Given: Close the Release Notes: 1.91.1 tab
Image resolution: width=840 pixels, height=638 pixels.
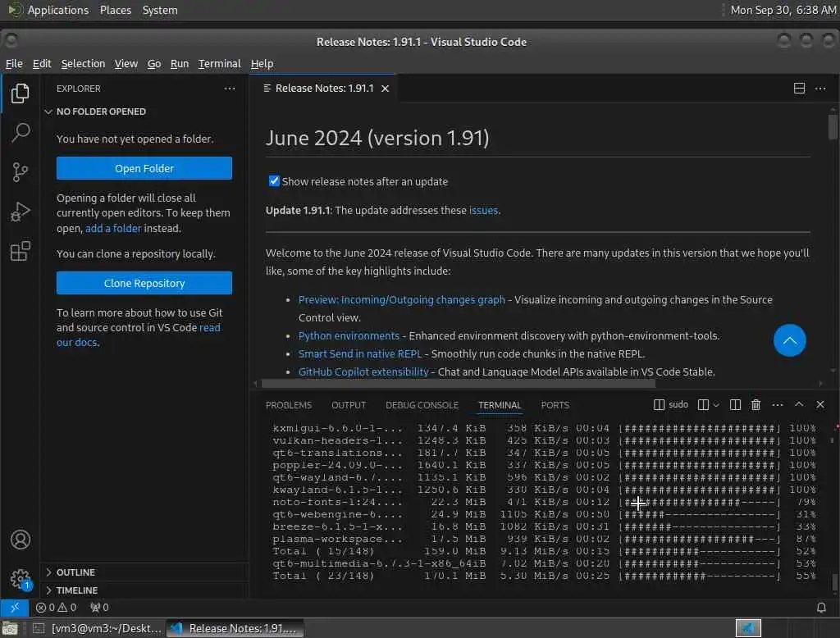Looking at the screenshot, I should (386, 89).
